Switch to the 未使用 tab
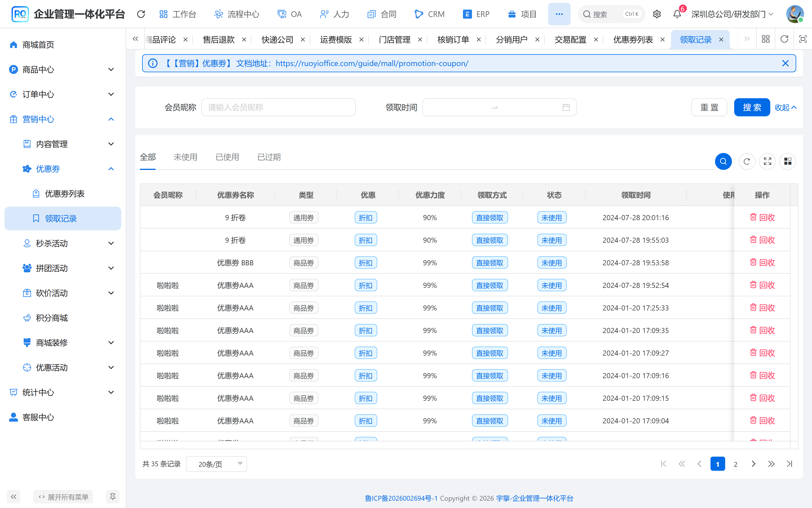Image resolution: width=812 pixels, height=508 pixels. pos(185,157)
